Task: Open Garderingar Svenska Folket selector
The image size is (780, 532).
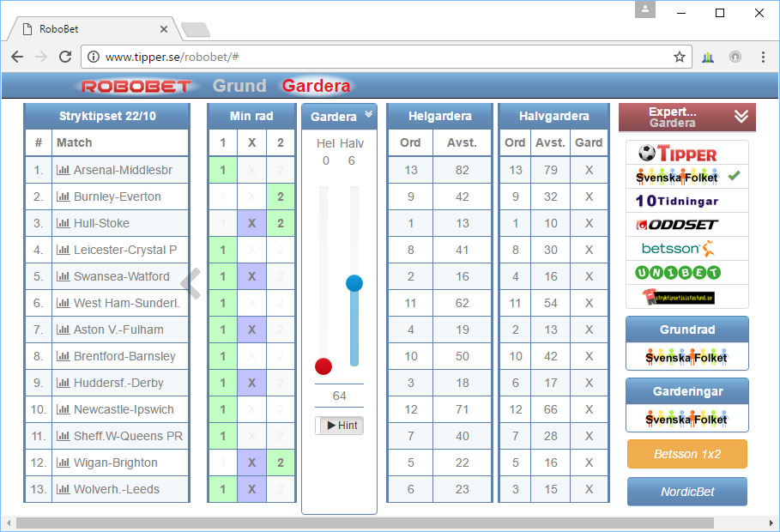Action: 687,419
